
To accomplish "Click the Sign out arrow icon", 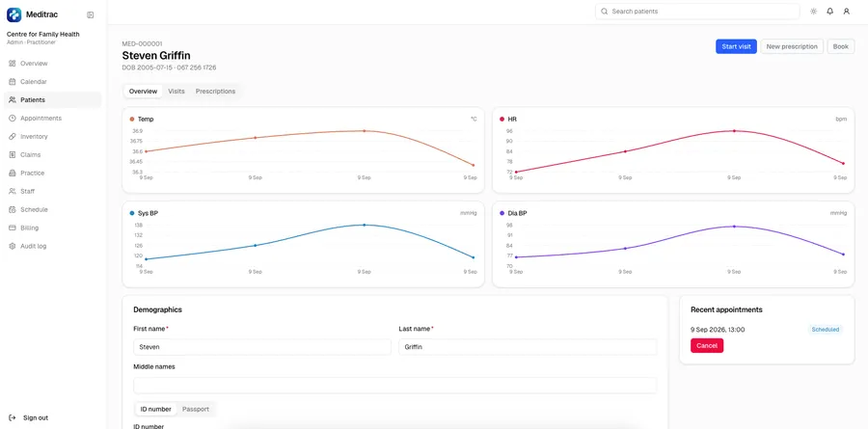I will [13, 418].
